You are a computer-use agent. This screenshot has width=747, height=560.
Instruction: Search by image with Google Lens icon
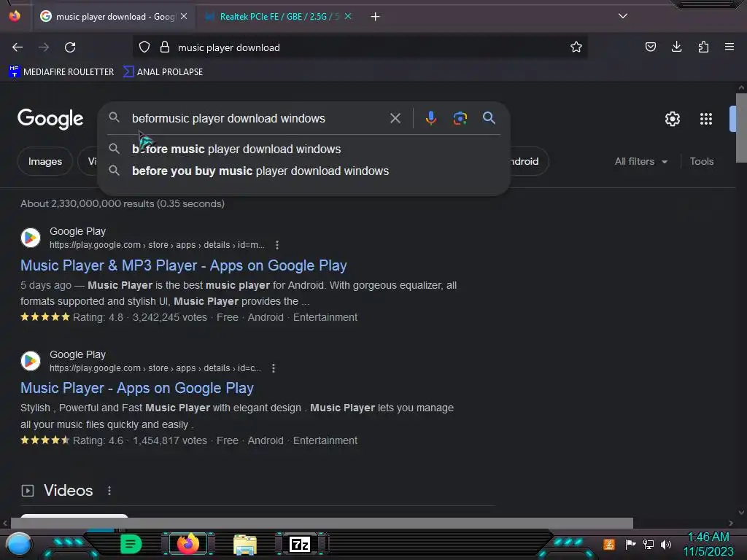[460, 118]
